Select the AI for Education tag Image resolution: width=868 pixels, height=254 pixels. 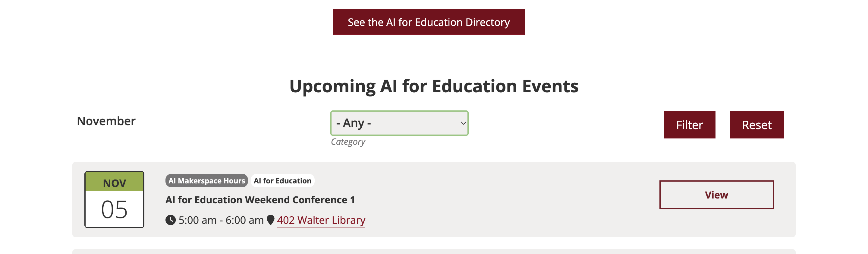tap(282, 181)
